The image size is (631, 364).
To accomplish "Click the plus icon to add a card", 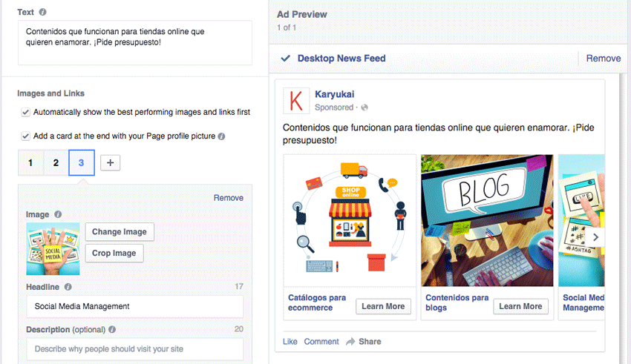I will 111,162.
